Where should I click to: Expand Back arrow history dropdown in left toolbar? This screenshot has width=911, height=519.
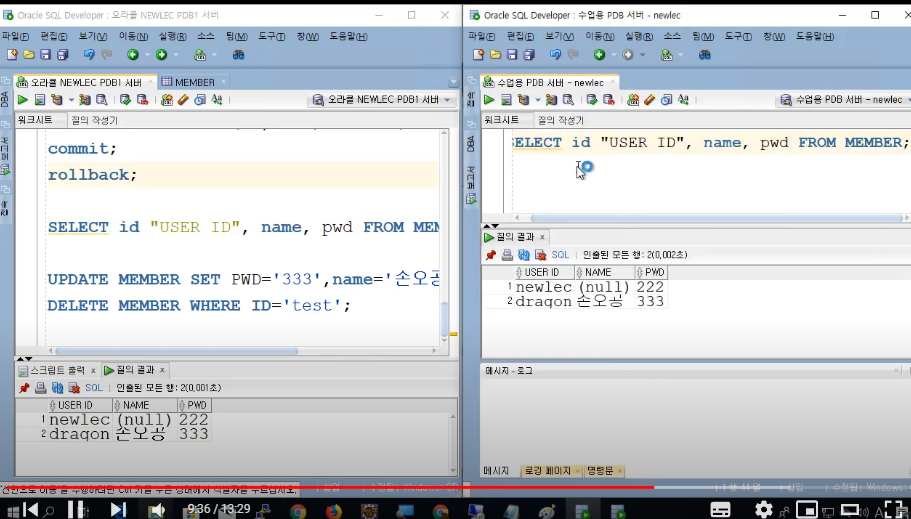tap(146, 55)
